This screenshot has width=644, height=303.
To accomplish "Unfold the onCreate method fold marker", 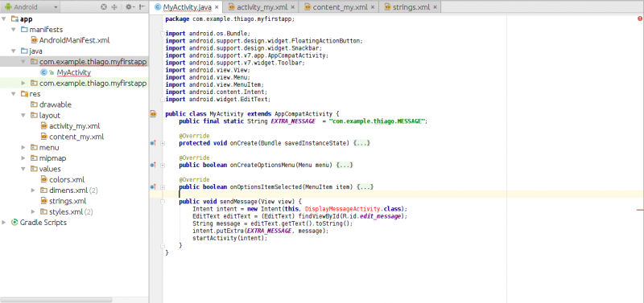I will click(163, 143).
